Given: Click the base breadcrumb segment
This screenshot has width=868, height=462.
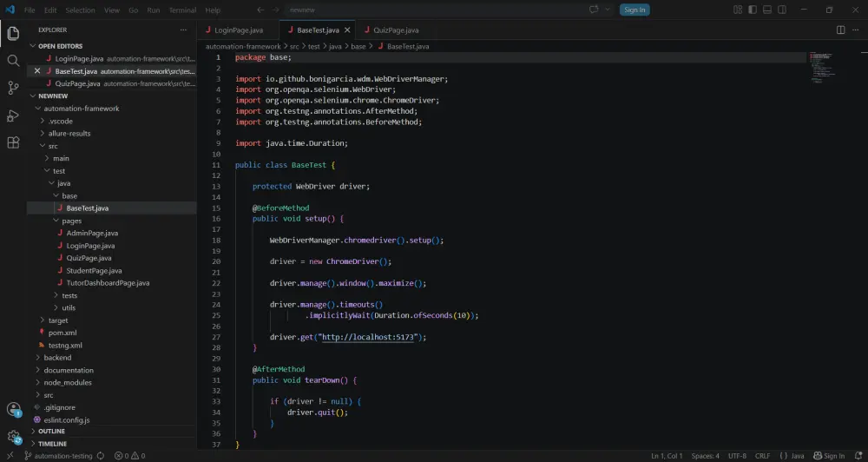Looking at the screenshot, I should (x=358, y=47).
